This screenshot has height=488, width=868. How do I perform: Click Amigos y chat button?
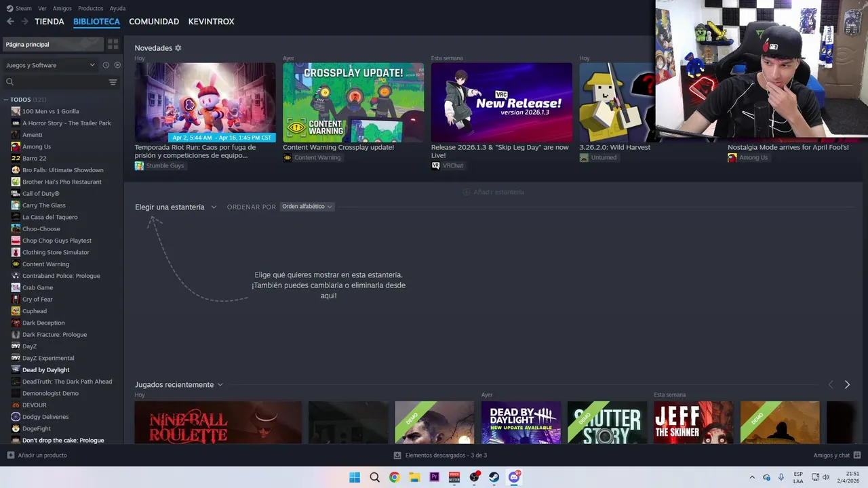click(x=832, y=455)
